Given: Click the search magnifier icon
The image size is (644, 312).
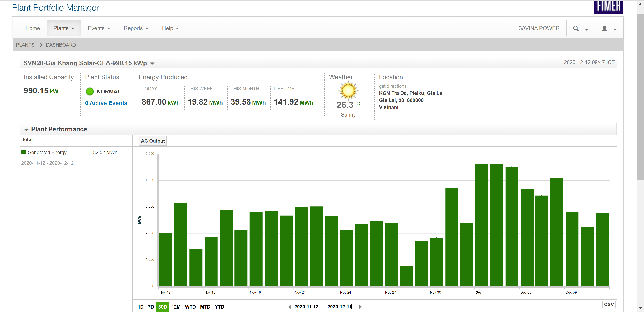Looking at the screenshot, I should click(576, 29).
